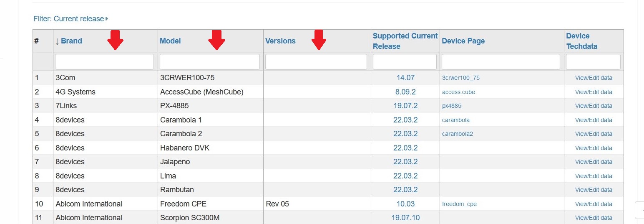Image resolution: width=644 pixels, height=224 pixels.
Task: Go to the freedom_cpe device page
Action: tap(459, 204)
